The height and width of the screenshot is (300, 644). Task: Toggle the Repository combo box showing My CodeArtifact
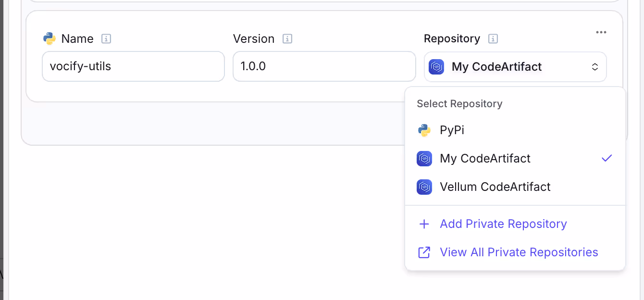coord(515,67)
